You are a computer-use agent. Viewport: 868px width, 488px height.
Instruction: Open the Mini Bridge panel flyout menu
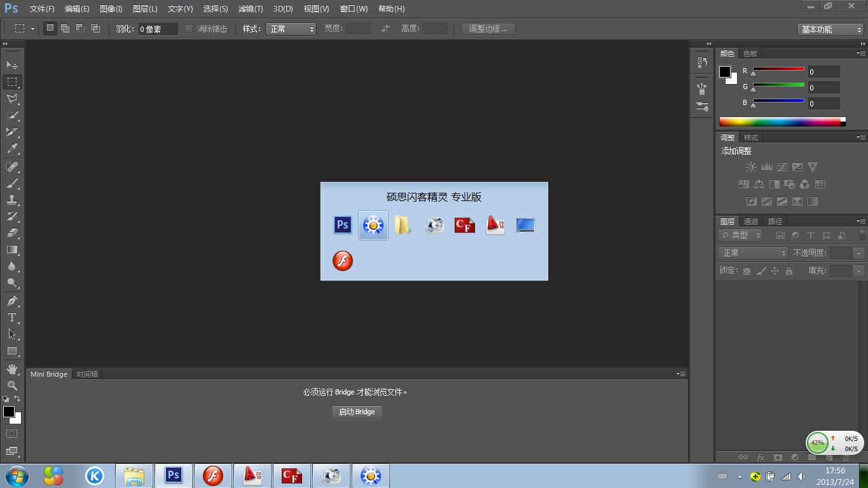click(x=681, y=374)
